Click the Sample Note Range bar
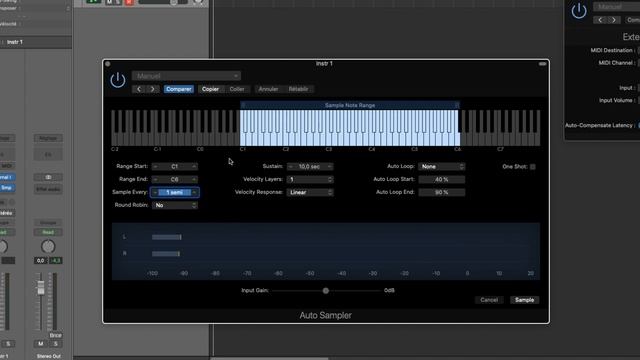This screenshot has width=640, height=360. coord(350,105)
